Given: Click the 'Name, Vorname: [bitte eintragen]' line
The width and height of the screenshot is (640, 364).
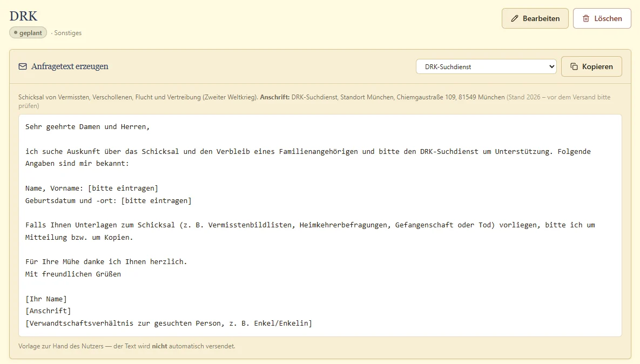Looking at the screenshot, I should 92,188.
